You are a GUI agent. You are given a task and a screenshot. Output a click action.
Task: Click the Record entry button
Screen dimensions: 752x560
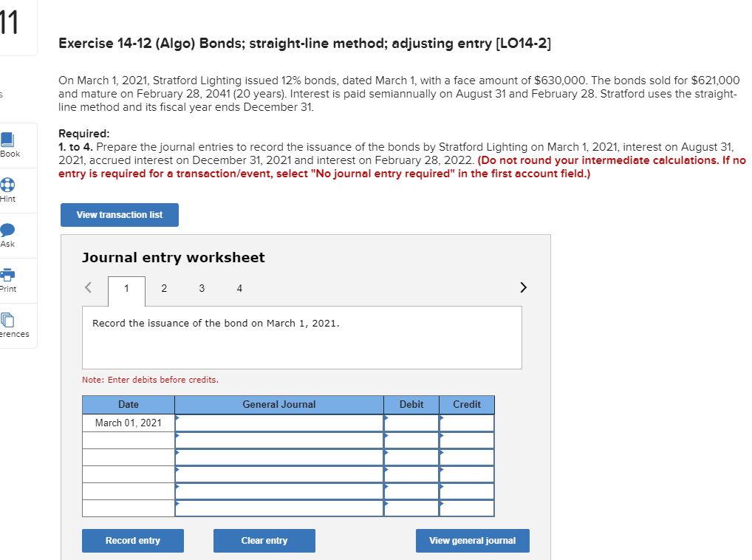[132, 540]
